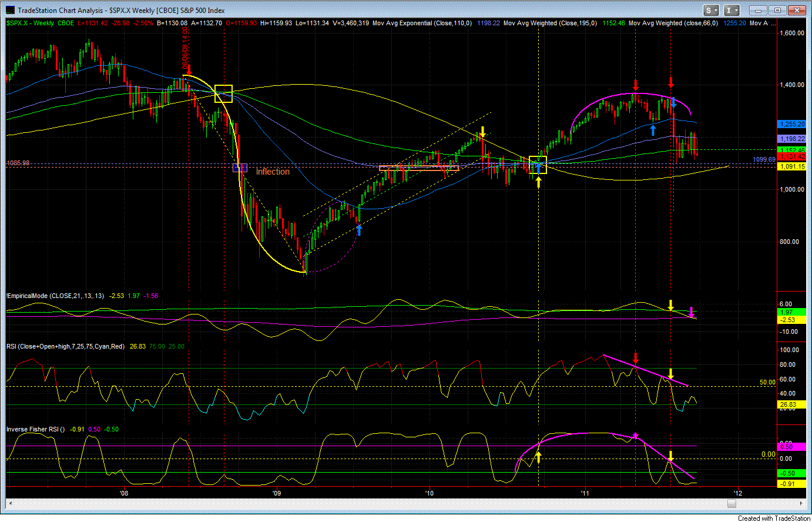The image size is (812, 522).
Task: Click the '08 year label on time axis
Action: click(123, 493)
